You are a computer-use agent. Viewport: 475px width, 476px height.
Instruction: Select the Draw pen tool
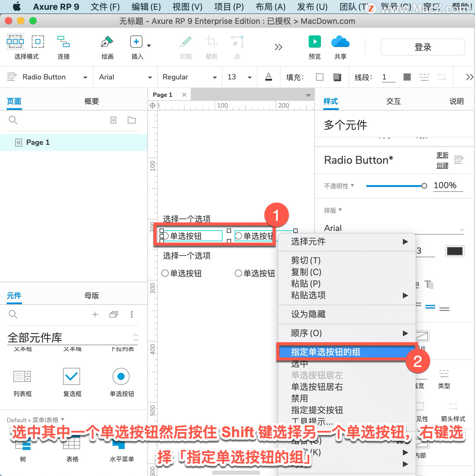107,42
